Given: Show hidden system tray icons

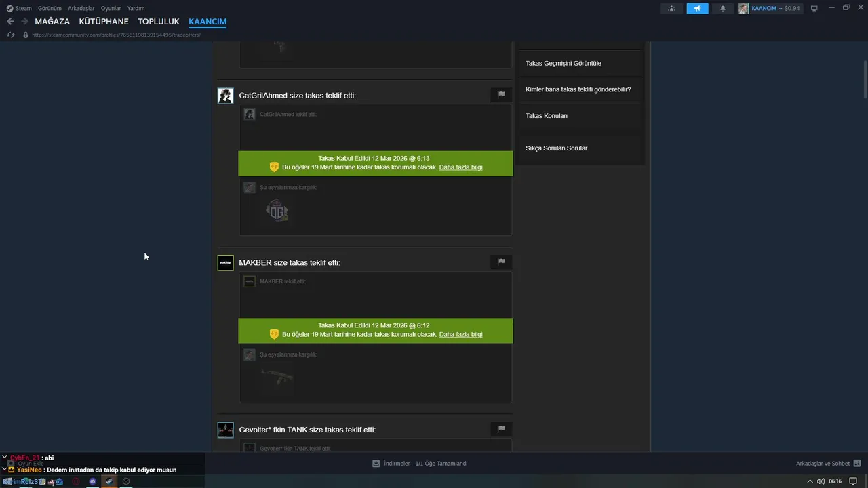Looking at the screenshot, I should (810, 481).
